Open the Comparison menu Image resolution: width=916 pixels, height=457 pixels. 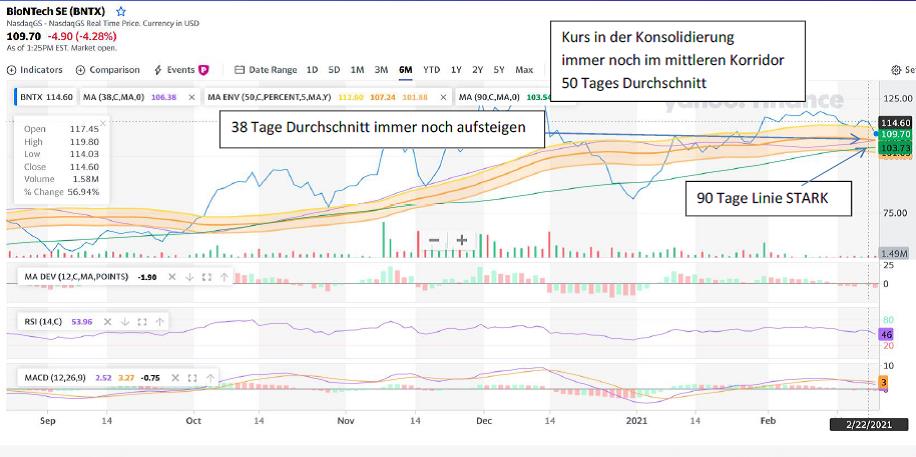[107, 70]
